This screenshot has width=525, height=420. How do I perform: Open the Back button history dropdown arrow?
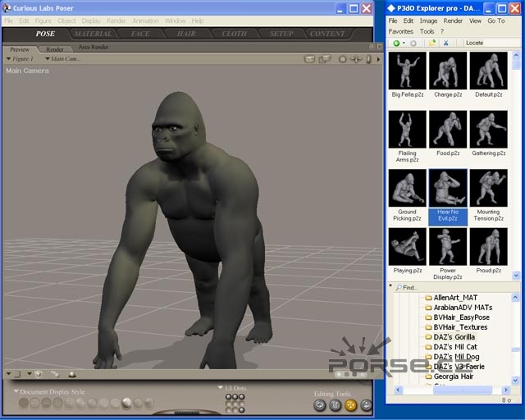[404, 43]
